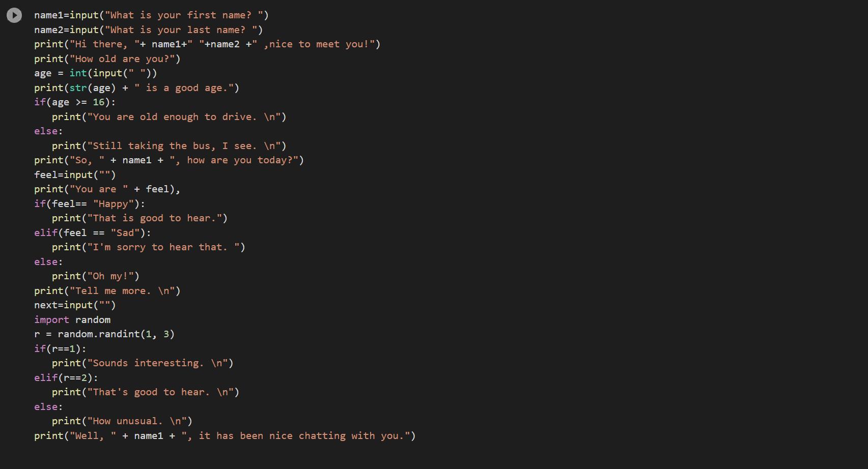The width and height of the screenshot is (868, 469).
Task: Click the import random statement
Action: click(72, 320)
